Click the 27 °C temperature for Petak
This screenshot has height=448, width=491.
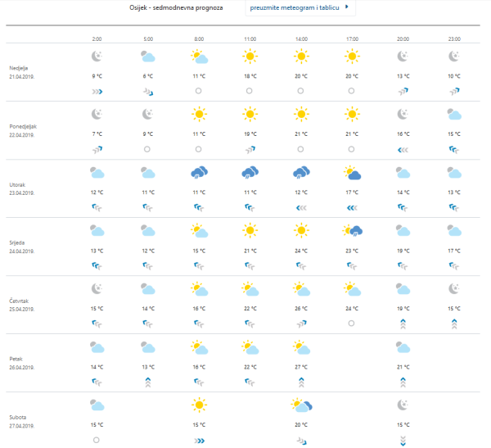click(x=301, y=367)
